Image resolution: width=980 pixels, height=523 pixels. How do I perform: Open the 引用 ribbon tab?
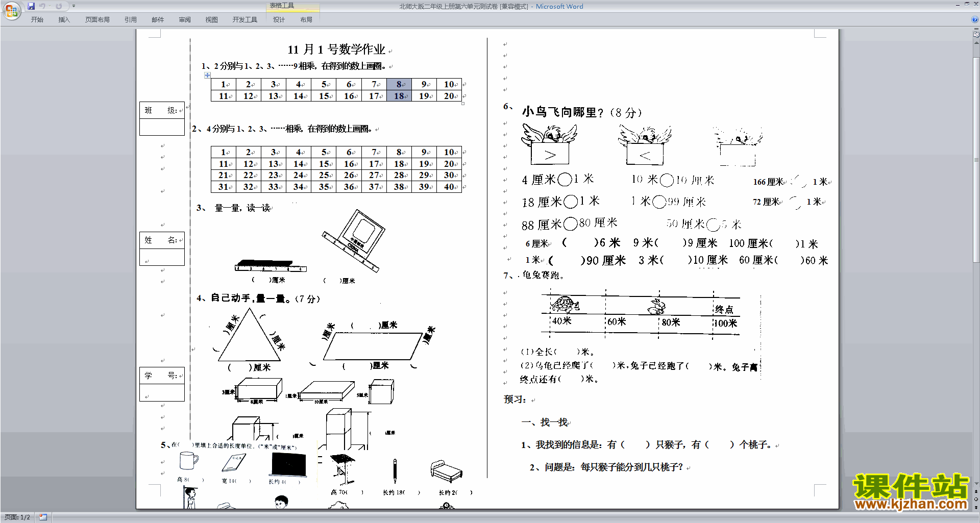pyautogui.click(x=130, y=20)
